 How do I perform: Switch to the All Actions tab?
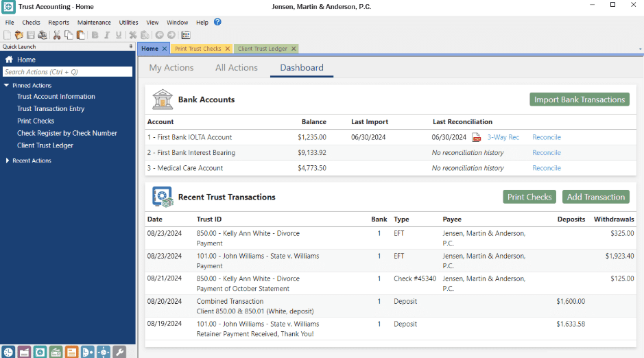(x=237, y=68)
